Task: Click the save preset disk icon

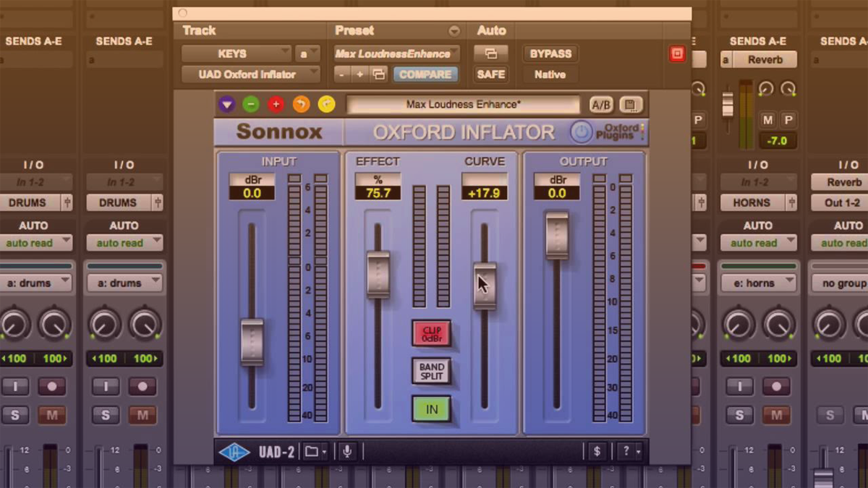Action: (x=630, y=105)
